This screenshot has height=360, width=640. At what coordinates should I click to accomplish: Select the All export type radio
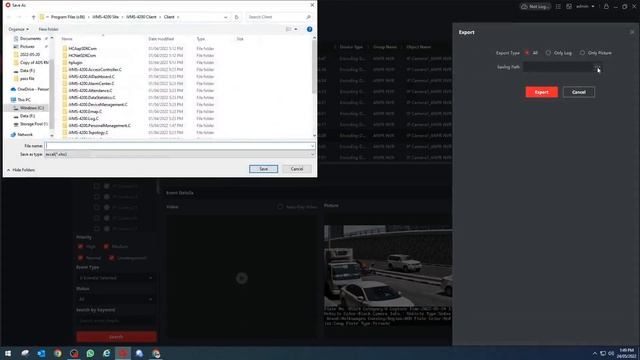[527, 53]
